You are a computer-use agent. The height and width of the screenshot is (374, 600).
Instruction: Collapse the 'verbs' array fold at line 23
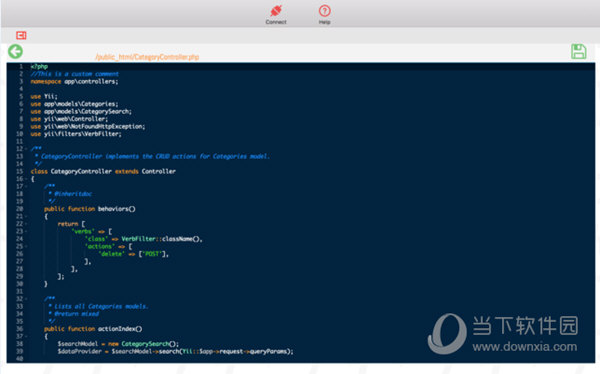pyautogui.click(x=26, y=231)
